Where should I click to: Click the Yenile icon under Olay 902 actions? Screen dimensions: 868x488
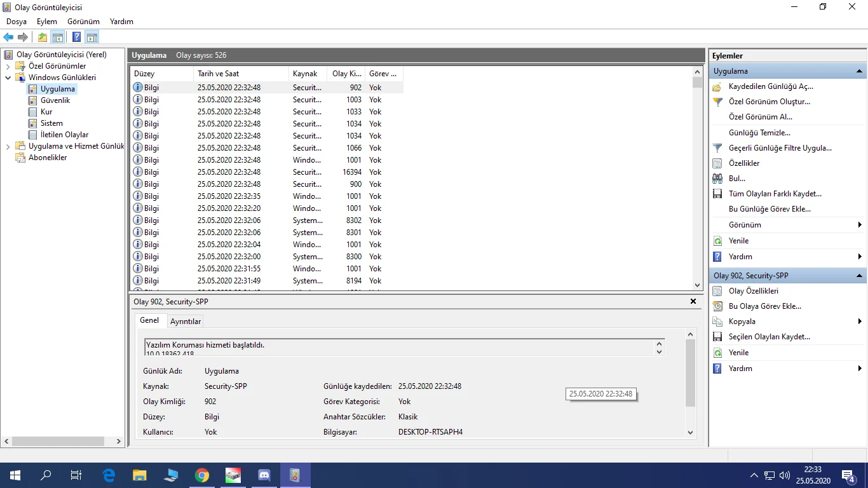[717, 353]
